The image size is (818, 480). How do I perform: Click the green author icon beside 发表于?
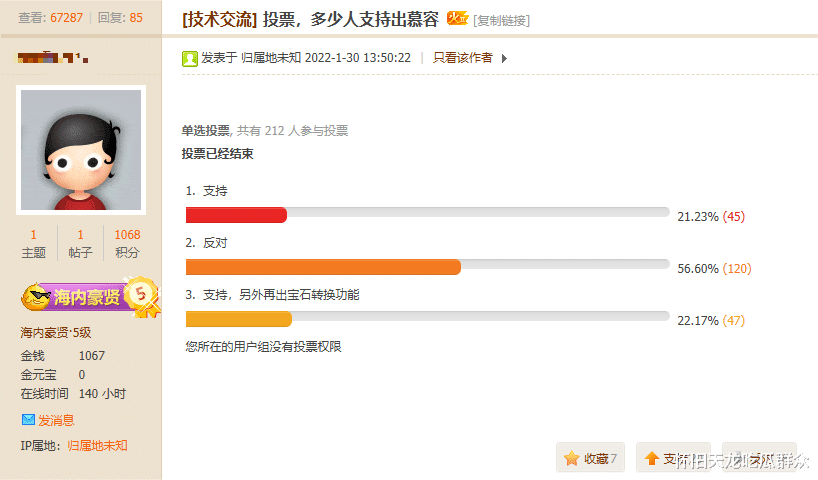(x=189, y=58)
